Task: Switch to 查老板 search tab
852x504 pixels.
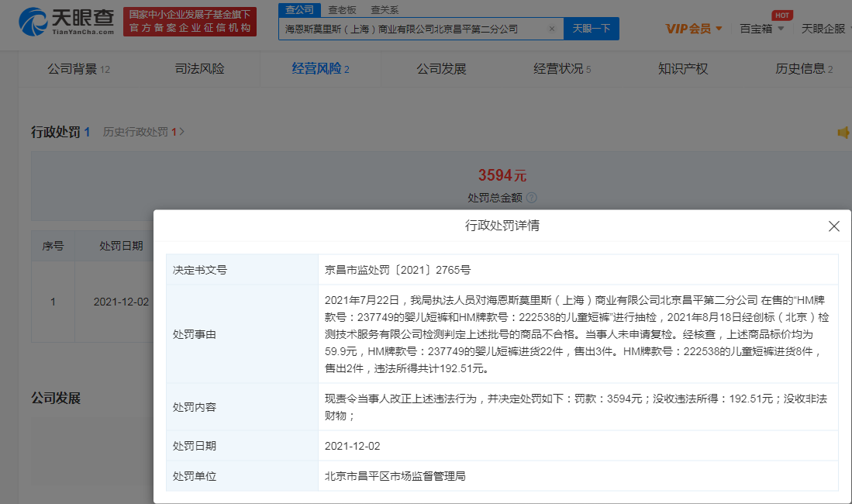Action: (343, 10)
